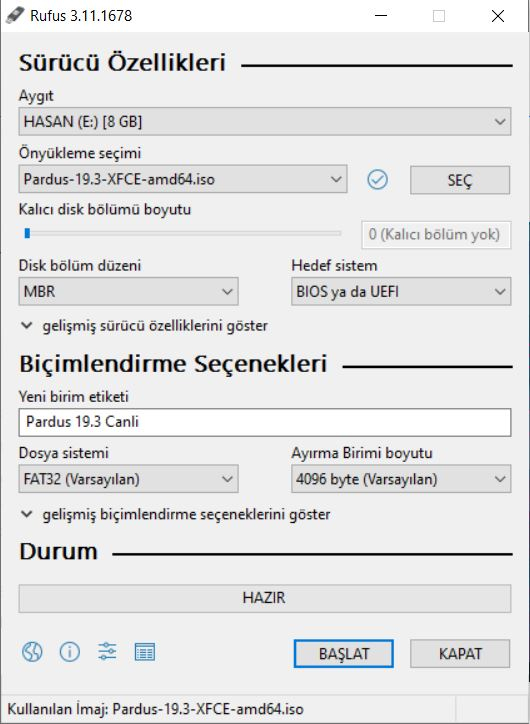The height and width of the screenshot is (724, 530).
Task: Open the language selection globe icon
Action: pos(32,652)
